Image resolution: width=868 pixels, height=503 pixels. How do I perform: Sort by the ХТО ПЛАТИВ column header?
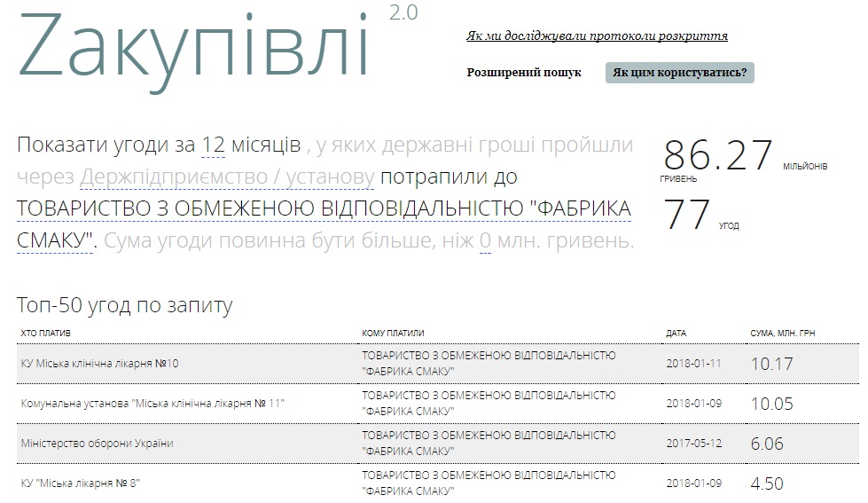pyautogui.click(x=45, y=334)
